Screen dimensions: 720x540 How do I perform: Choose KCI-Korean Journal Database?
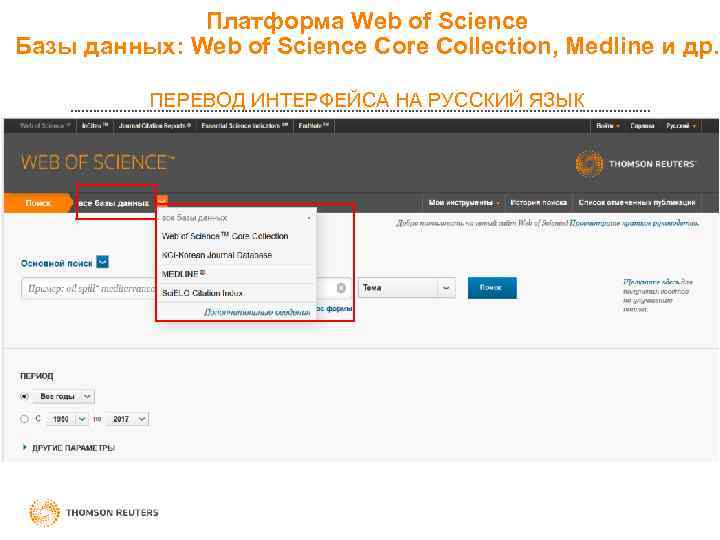(236, 255)
